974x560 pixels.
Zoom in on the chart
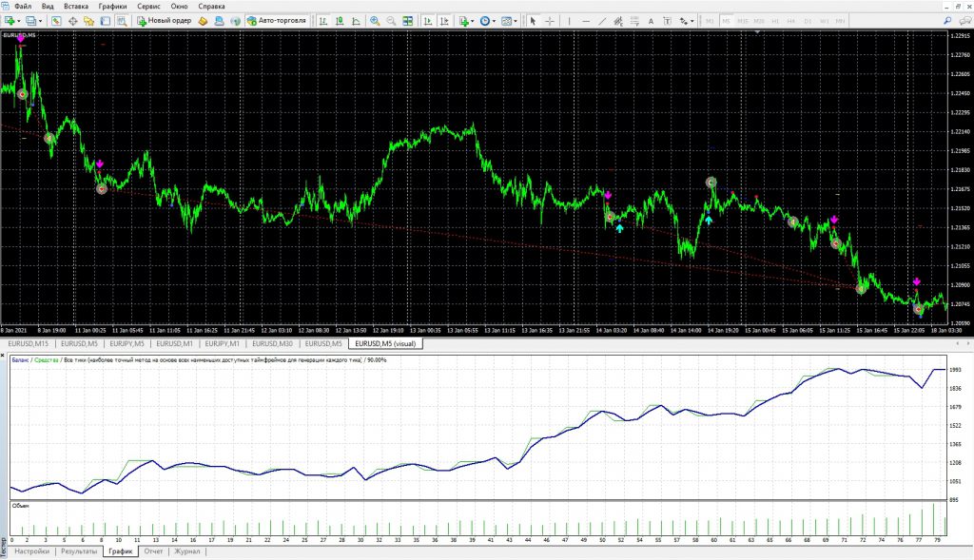coord(375,20)
